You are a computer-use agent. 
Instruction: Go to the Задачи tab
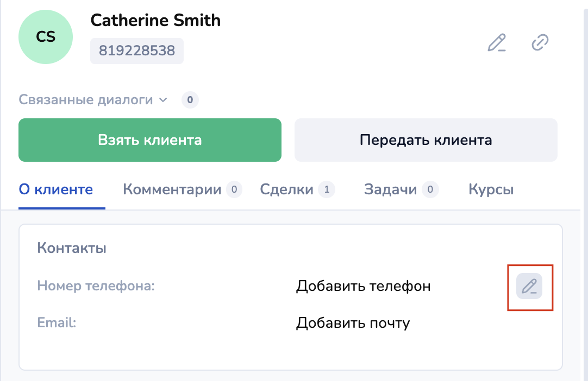point(391,189)
